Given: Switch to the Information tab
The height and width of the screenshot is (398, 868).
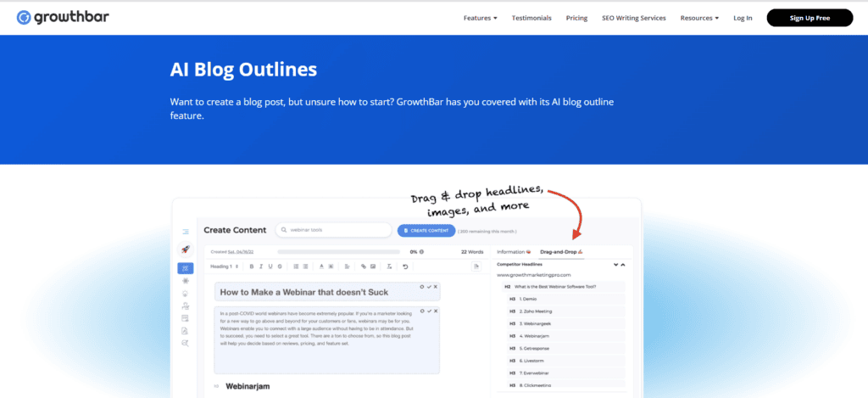Looking at the screenshot, I should [x=514, y=252].
